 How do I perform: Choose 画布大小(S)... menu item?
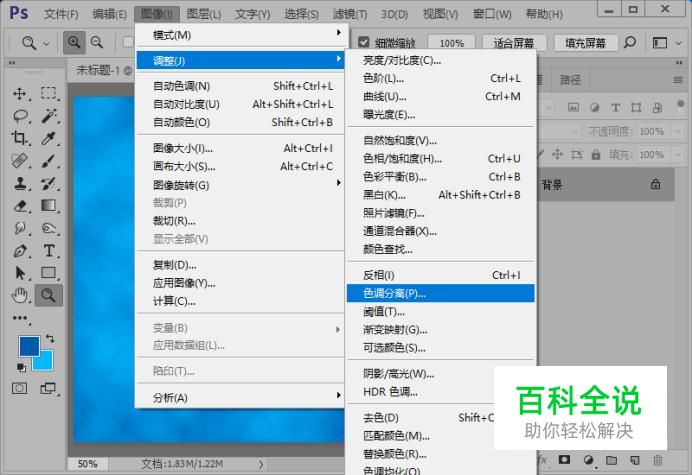(241, 166)
